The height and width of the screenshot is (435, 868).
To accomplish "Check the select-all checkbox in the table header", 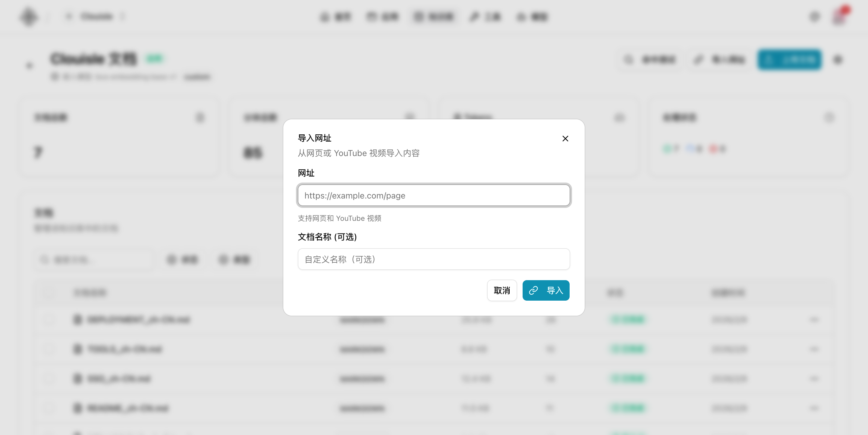I will (49, 293).
